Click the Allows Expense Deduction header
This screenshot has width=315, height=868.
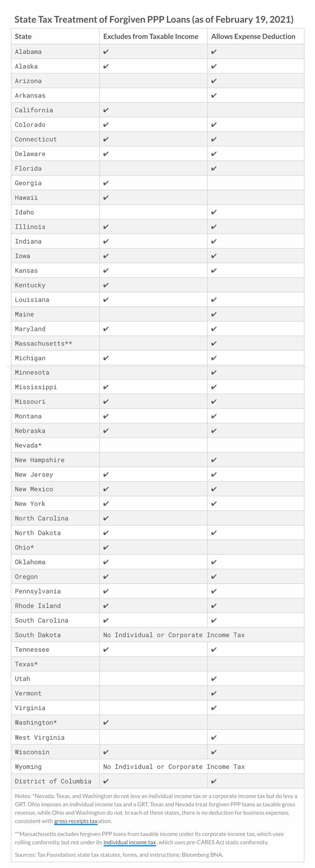[253, 36]
